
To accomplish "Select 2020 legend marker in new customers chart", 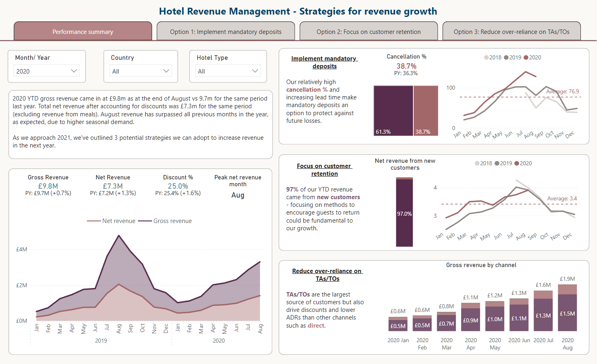I will click(517, 163).
